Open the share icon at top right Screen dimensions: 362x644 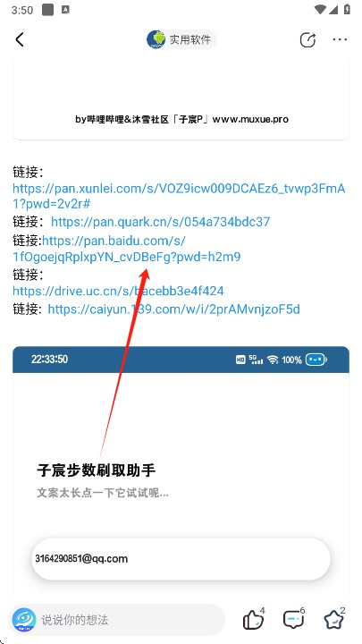(307, 40)
